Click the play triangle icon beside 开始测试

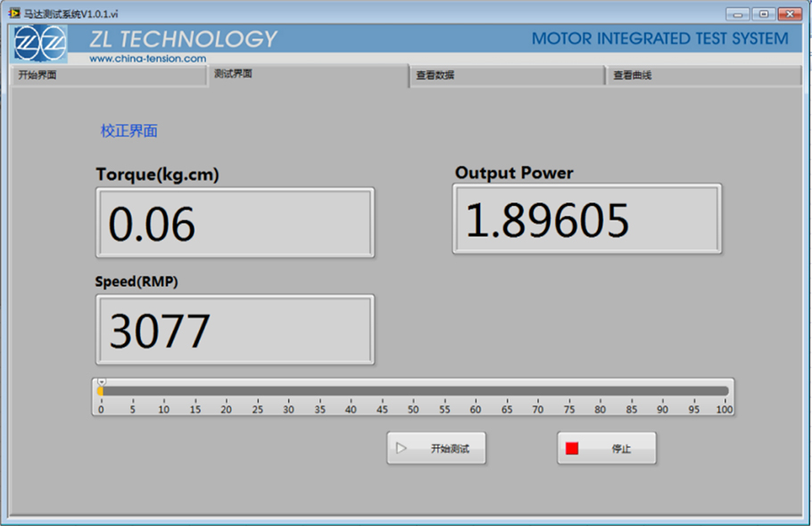click(402, 448)
